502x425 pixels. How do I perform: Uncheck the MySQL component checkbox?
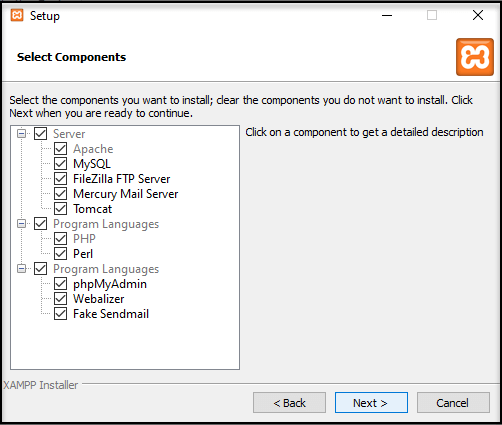(x=60, y=164)
